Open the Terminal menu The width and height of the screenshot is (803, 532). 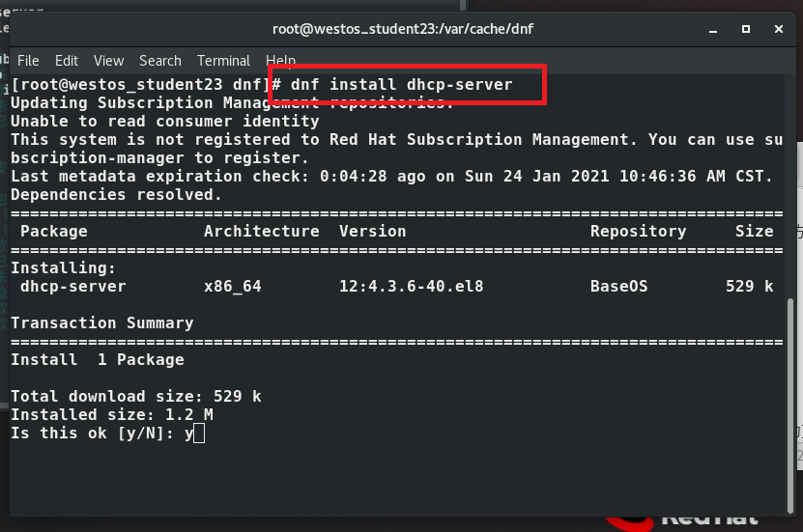coord(224,61)
